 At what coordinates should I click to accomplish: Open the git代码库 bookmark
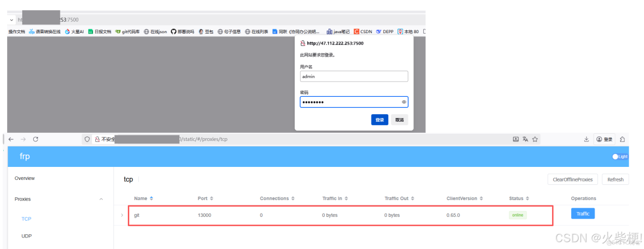coord(127,31)
